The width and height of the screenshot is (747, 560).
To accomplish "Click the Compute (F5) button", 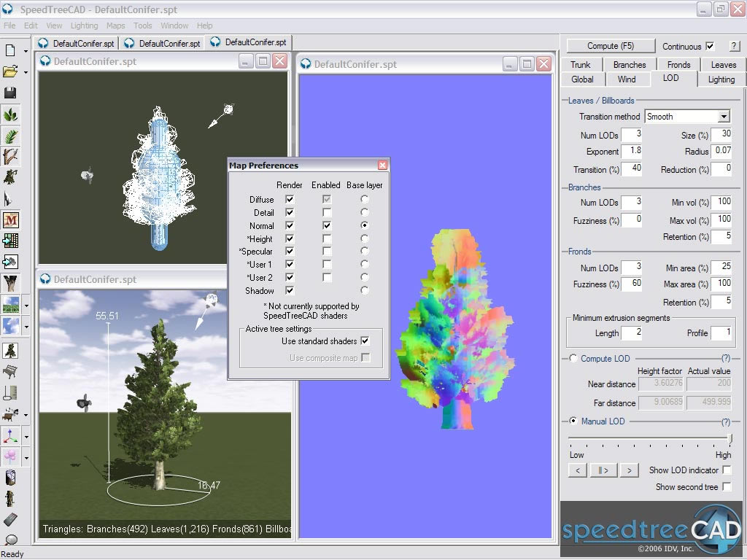I will tap(611, 46).
